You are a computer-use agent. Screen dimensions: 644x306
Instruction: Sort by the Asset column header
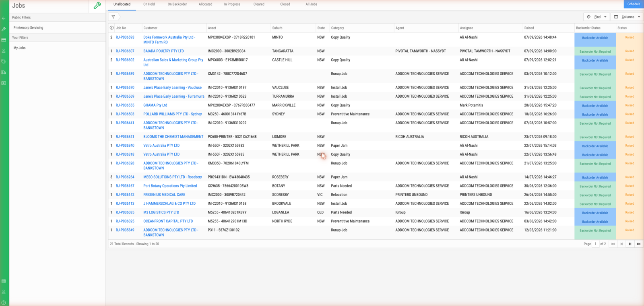[212, 28]
